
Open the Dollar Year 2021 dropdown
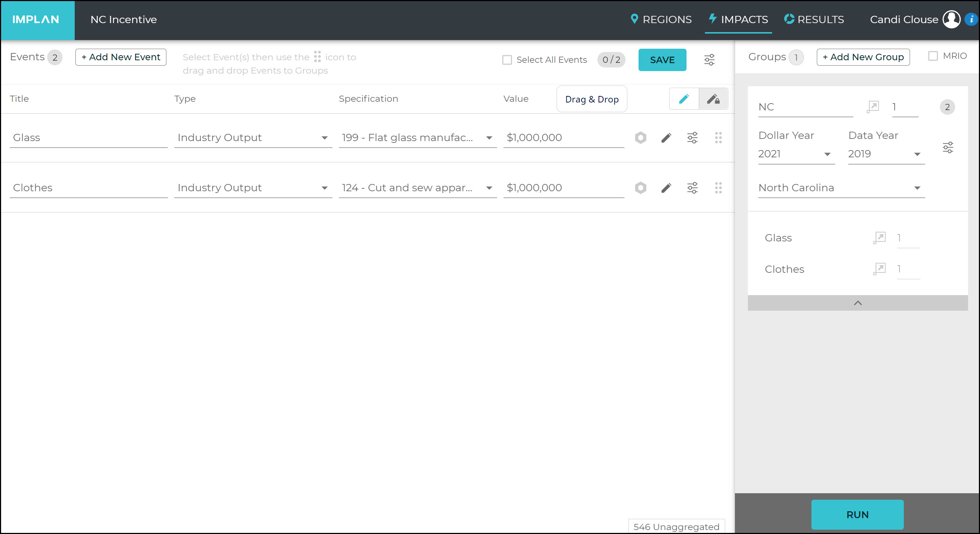796,154
